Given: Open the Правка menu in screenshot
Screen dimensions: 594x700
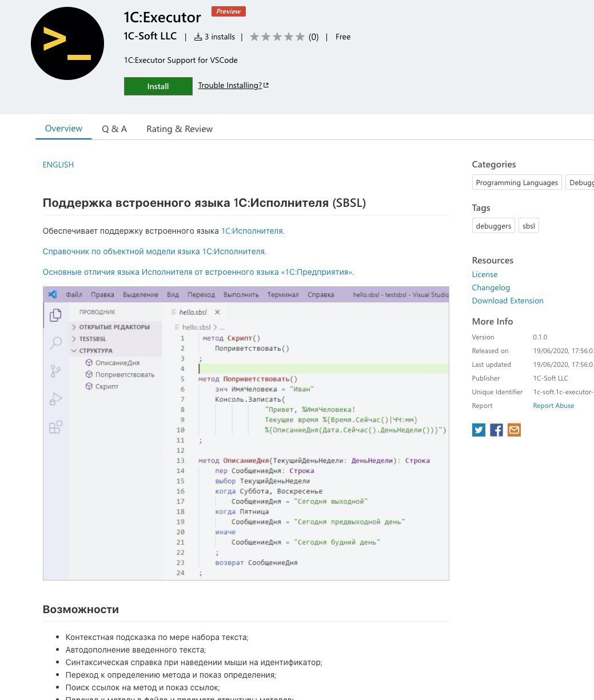Looking at the screenshot, I should coord(102,295).
